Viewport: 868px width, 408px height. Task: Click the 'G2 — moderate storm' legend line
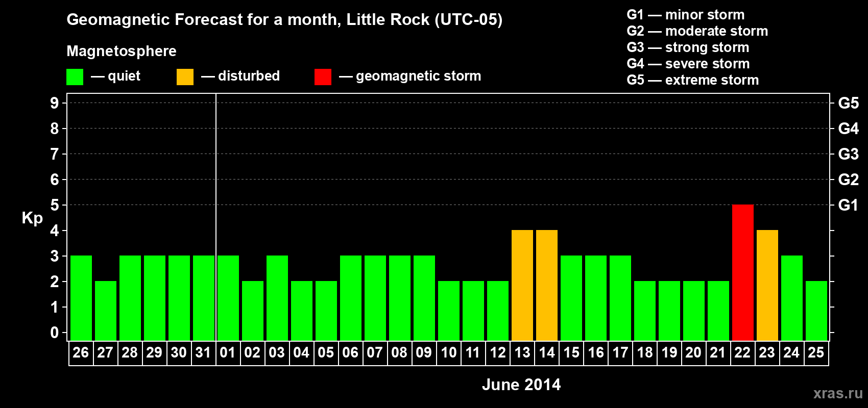click(x=697, y=31)
